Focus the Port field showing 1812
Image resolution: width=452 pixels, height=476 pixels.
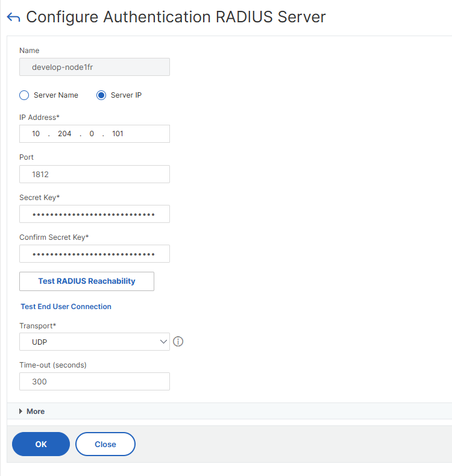point(95,174)
